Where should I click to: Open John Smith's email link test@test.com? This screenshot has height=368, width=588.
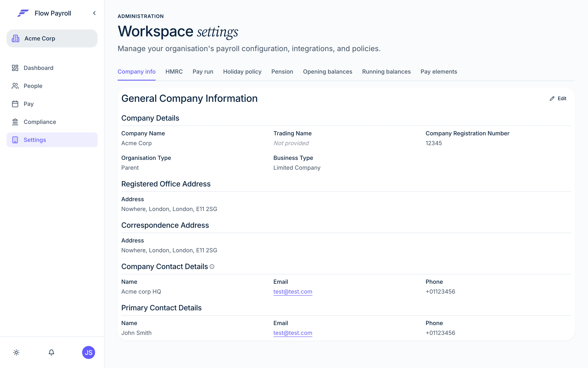[293, 333]
